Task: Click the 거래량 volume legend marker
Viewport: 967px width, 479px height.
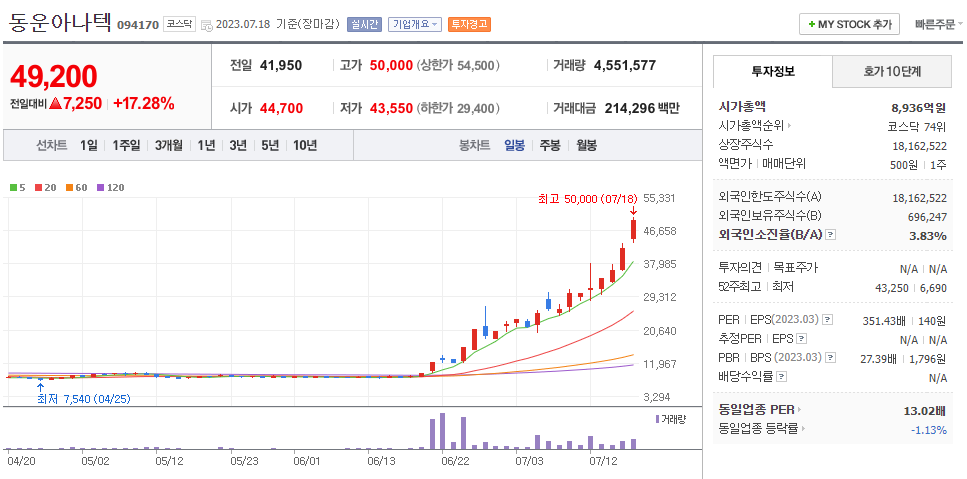Action: [657, 419]
